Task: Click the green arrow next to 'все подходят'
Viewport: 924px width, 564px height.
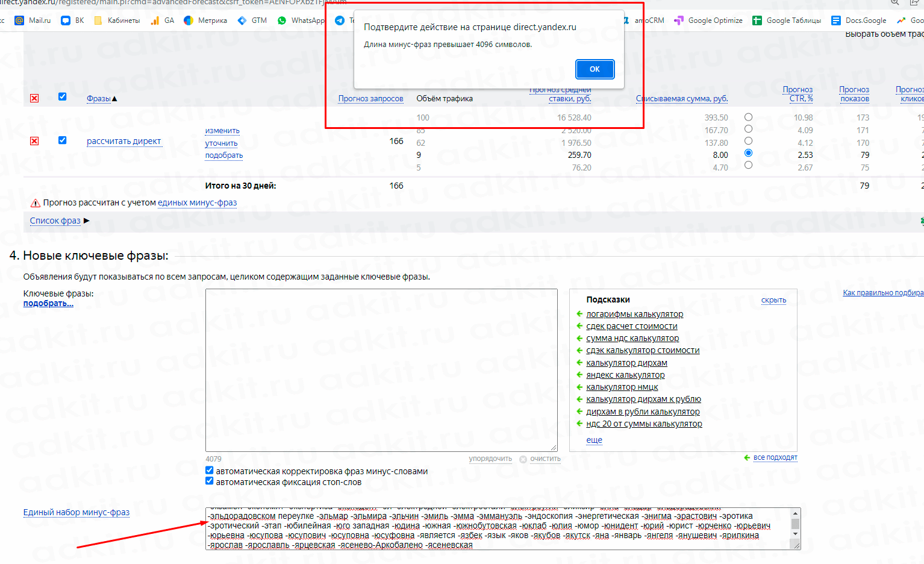Action: pyautogui.click(x=747, y=458)
